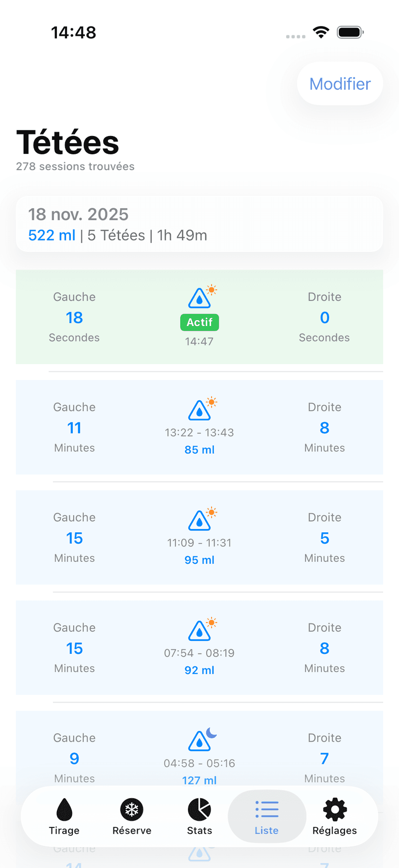Tap droplet icon above 13:22 - 13:43
Viewport: 399px width, 868px height.
click(199, 411)
